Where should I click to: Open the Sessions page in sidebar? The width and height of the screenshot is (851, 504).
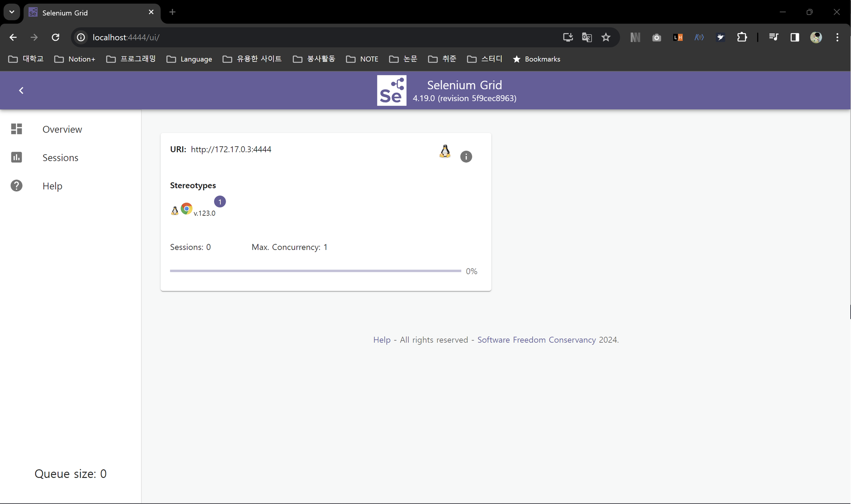60,158
